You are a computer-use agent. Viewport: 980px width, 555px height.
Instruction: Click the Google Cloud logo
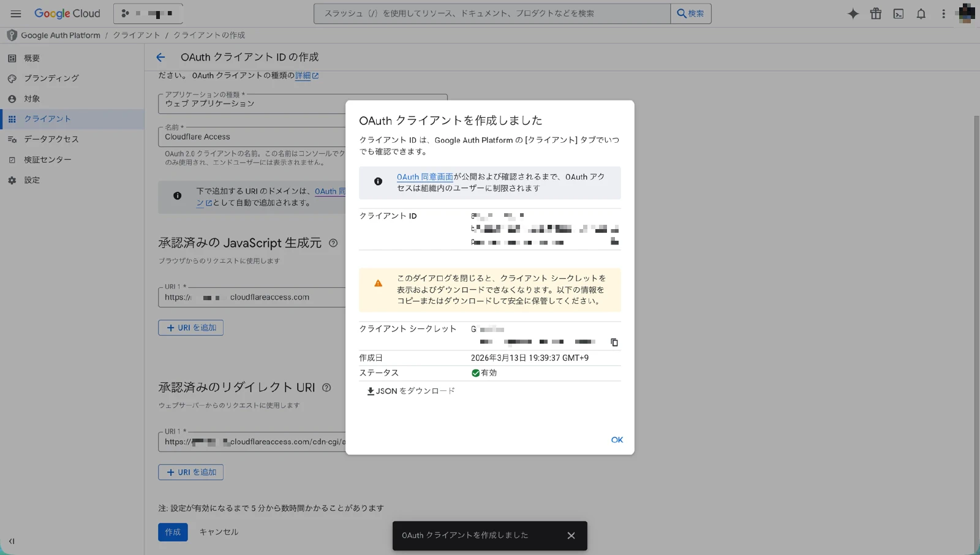pyautogui.click(x=67, y=13)
